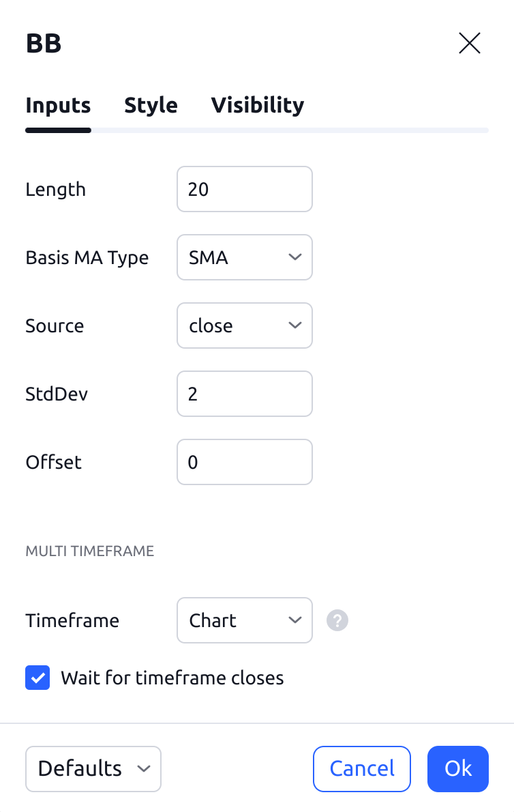Expand the Source dropdown showing close

244,325
